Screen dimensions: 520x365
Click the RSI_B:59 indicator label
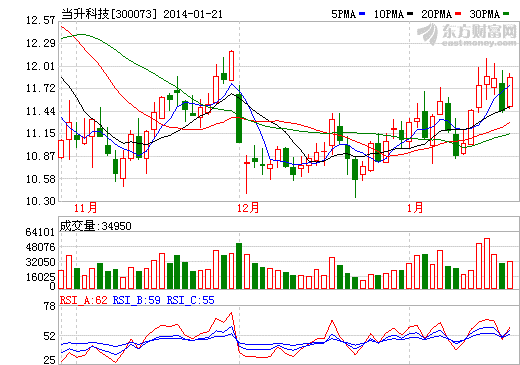click(137, 300)
